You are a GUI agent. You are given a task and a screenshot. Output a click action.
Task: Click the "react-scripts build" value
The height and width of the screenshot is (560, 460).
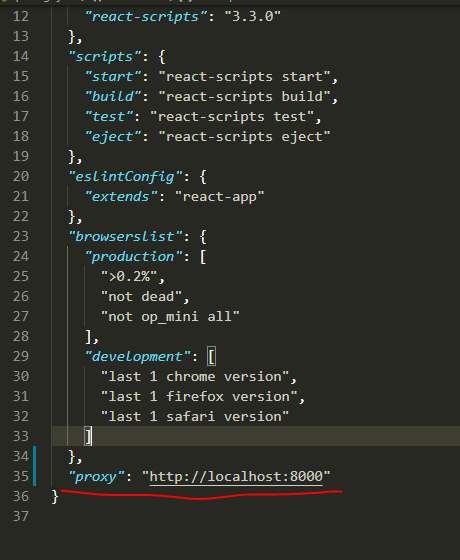pos(244,97)
